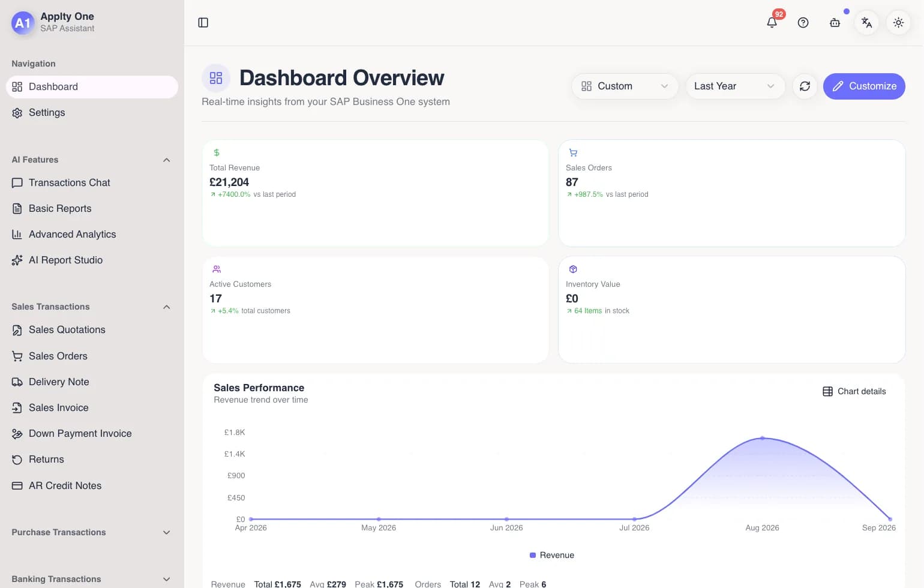Viewport: 924px width, 588px height.
Task: Click the Applty One A1 logo
Action: tap(23, 23)
